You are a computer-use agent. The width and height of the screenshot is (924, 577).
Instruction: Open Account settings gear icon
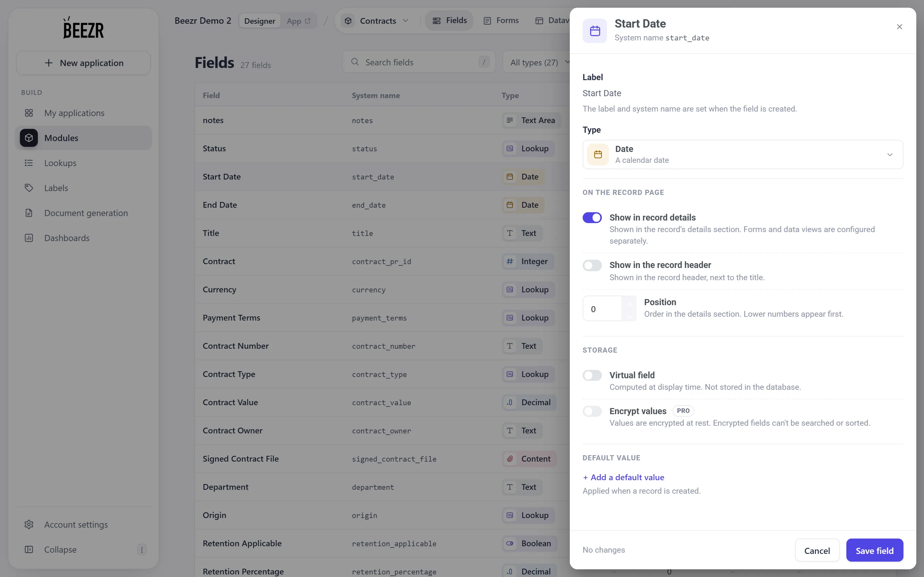[x=29, y=524]
